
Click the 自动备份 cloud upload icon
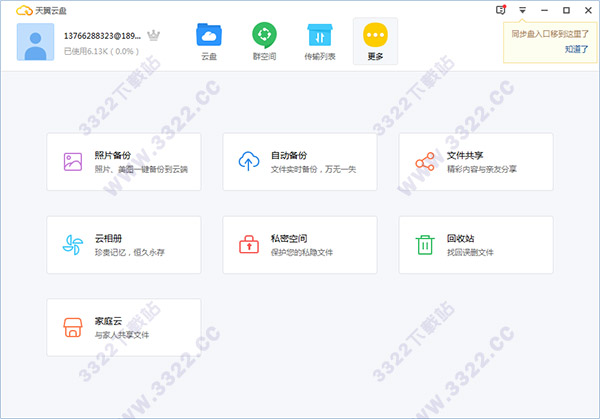[x=249, y=161]
